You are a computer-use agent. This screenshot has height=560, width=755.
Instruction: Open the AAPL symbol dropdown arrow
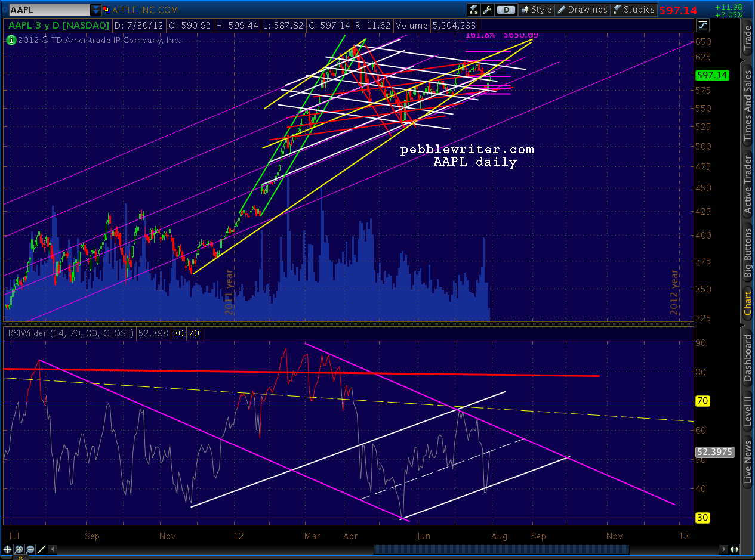pos(95,10)
